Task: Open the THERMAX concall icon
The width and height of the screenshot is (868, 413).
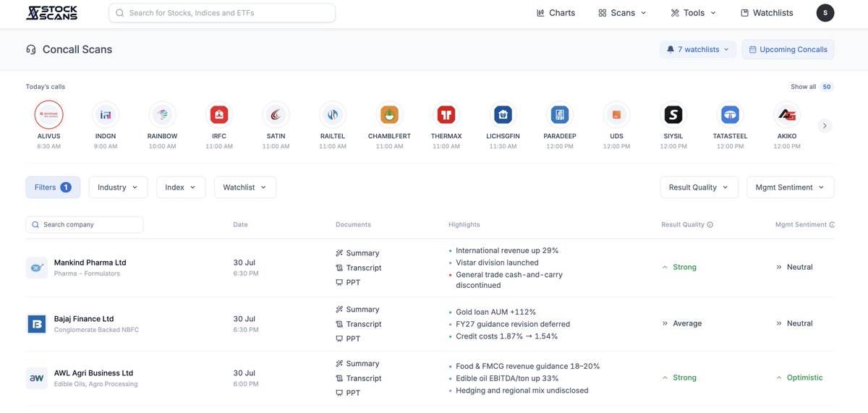Action: tap(446, 114)
